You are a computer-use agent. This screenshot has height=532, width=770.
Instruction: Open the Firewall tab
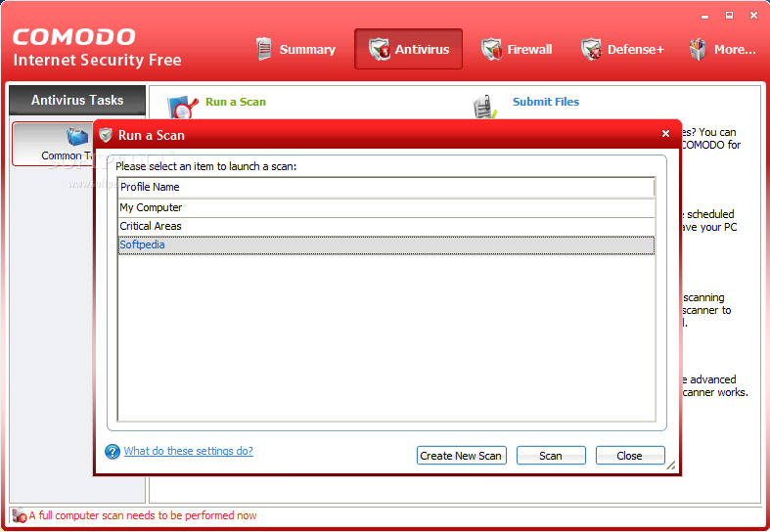[x=517, y=49]
